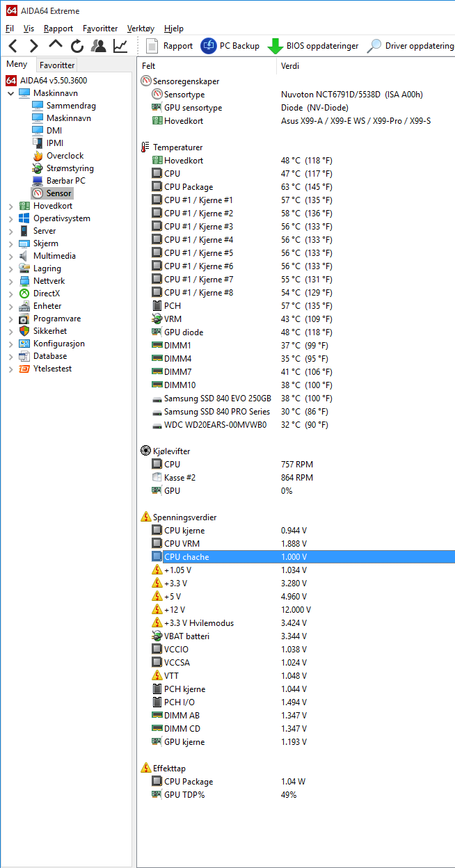Open the user report toolbar icon
The height and width of the screenshot is (868, 455).
pyautogui.click(x=99, y=46)
